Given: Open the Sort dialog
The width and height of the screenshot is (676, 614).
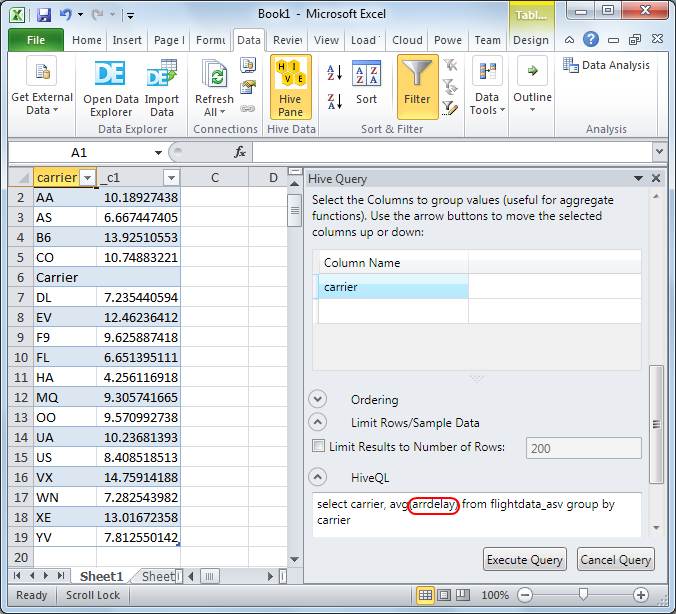Looking at the screenshot, I should [366, 83].
